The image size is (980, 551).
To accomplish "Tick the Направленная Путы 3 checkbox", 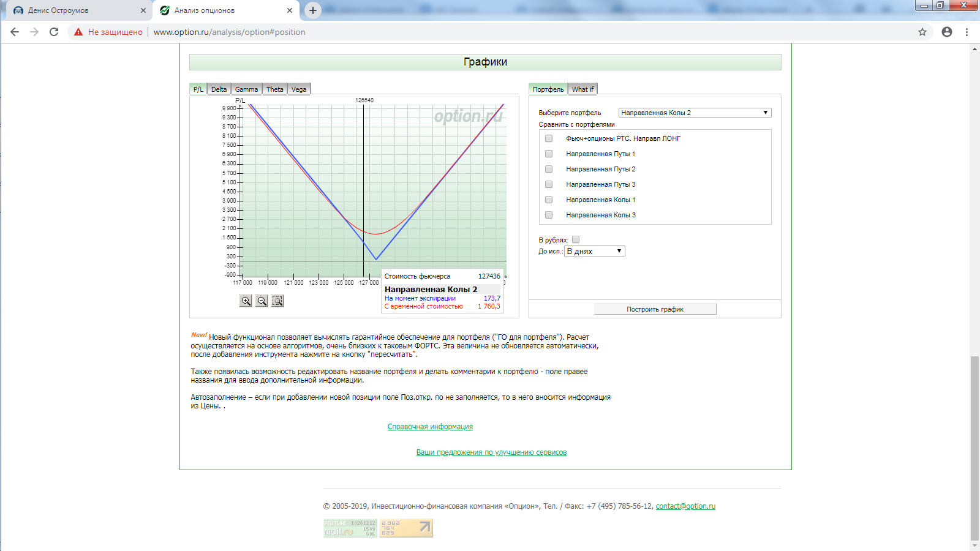I will pyautogui.click(x=549, y=184).
